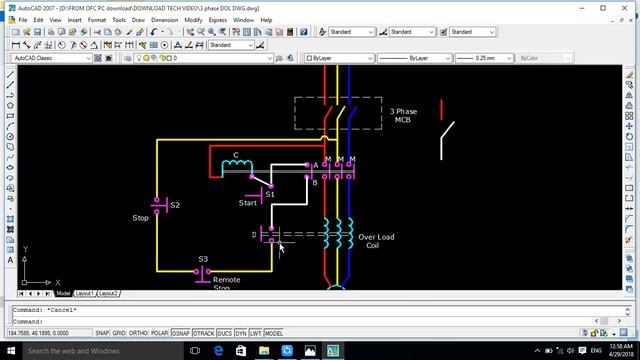Click the MODEL button in status bar
640x360 pixels.
274,333
